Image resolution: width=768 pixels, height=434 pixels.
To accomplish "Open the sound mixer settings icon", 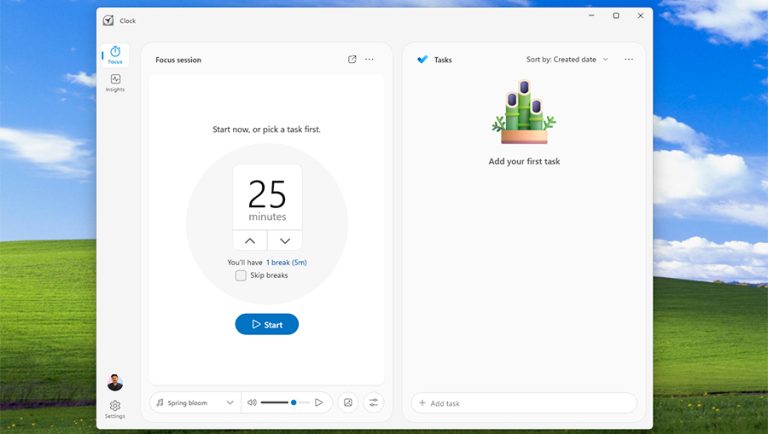I will click(x=373, y=403).
